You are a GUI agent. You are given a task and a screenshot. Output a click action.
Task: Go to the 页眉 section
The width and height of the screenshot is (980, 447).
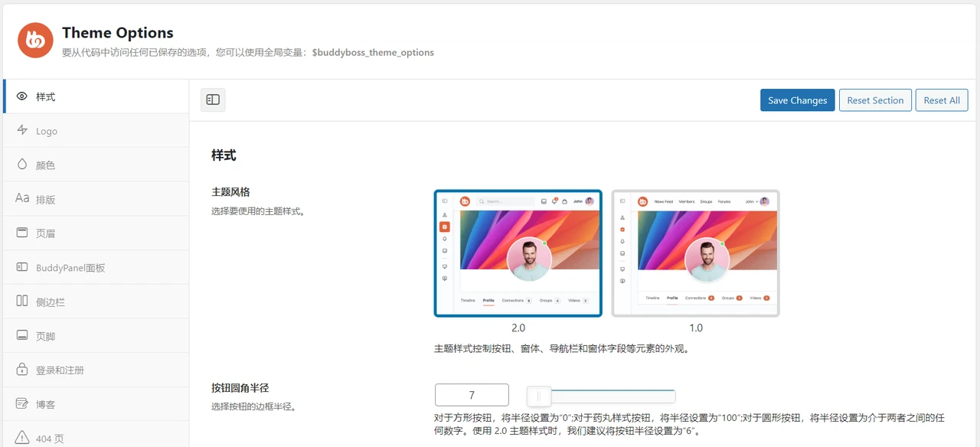tap(96, 233)
